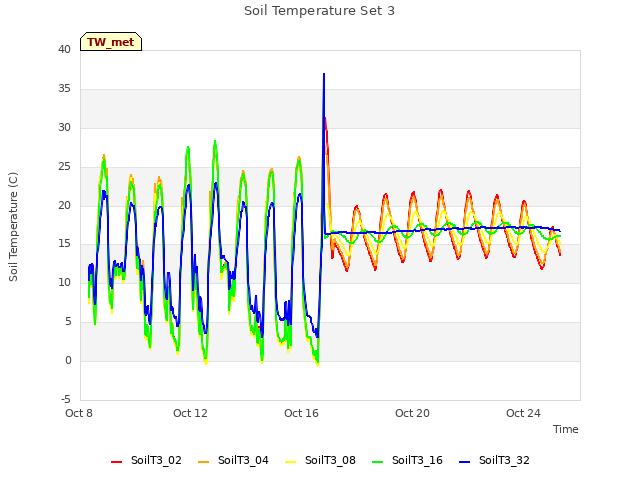Screen dimensions: 640x480
Task: Click the green SoilT3_16 legend swatch
Action: [378, 462]
